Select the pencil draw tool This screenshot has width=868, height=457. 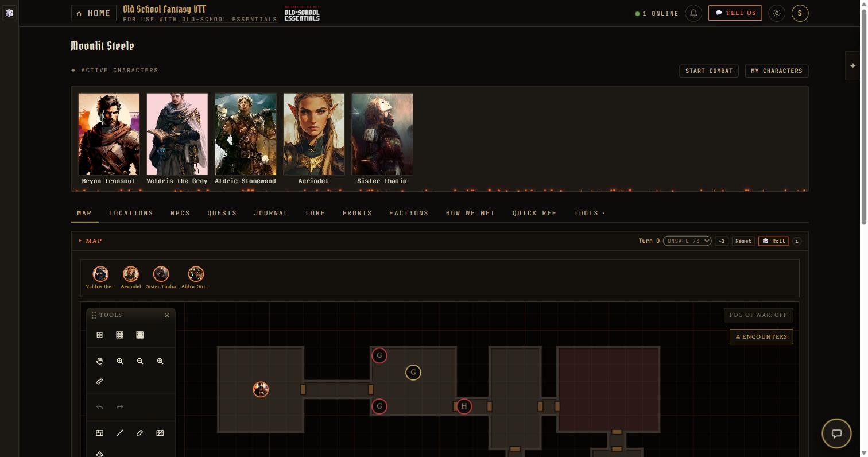pyautogui.click(x=139, y=433)
